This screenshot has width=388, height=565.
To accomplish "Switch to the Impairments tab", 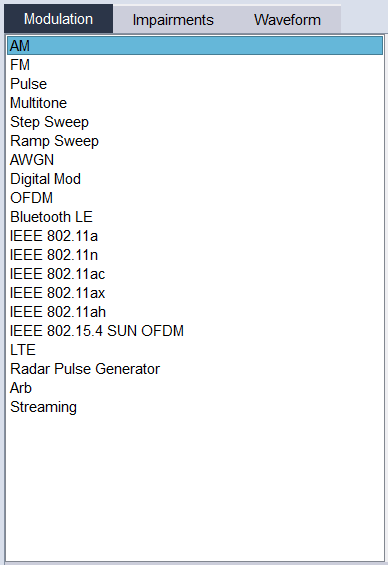I will point(173,19).
